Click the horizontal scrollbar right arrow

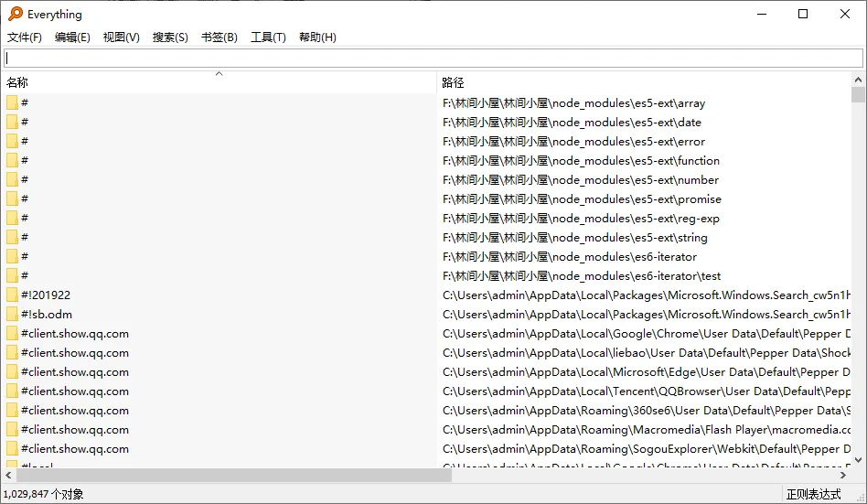tap(843, 475)
